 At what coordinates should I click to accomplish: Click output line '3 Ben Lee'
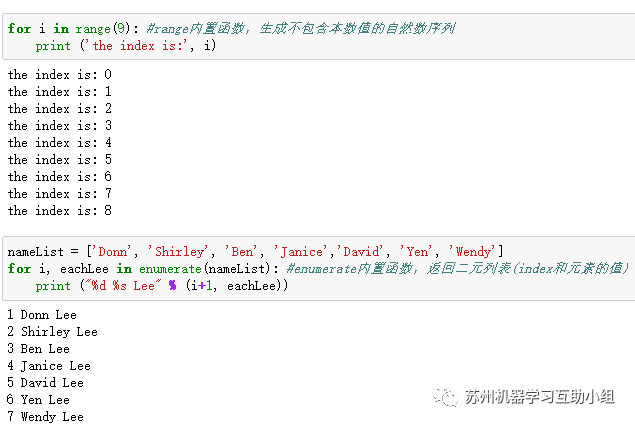click(38, 349)
